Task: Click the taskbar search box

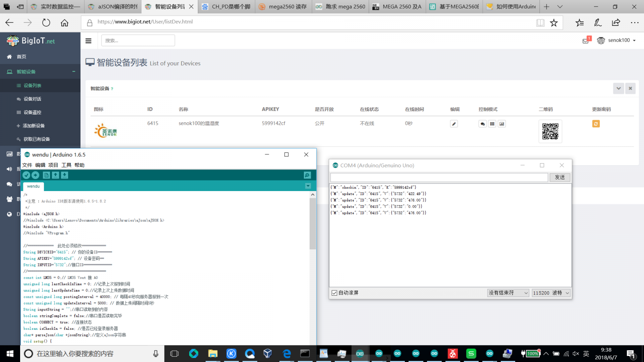Action: coord(92,354)
